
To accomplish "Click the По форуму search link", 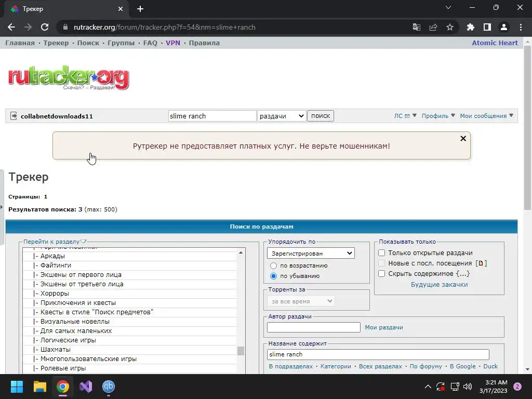I will coord(426,366).
